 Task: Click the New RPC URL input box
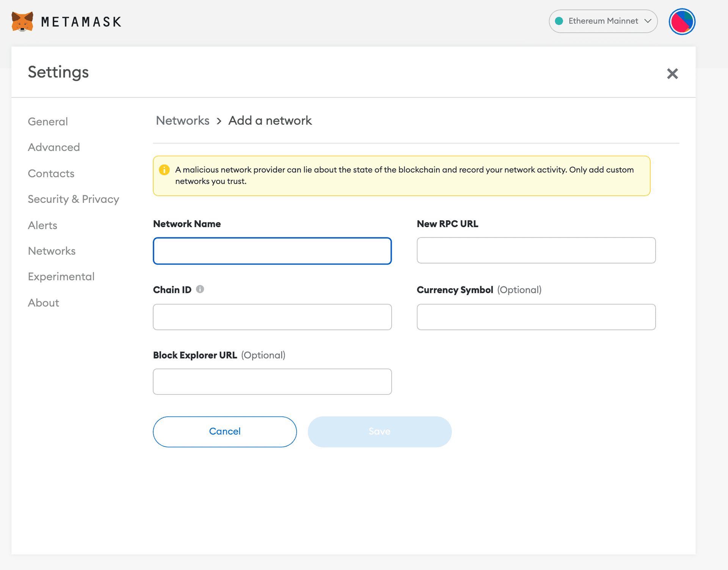[x=536, y=250]
